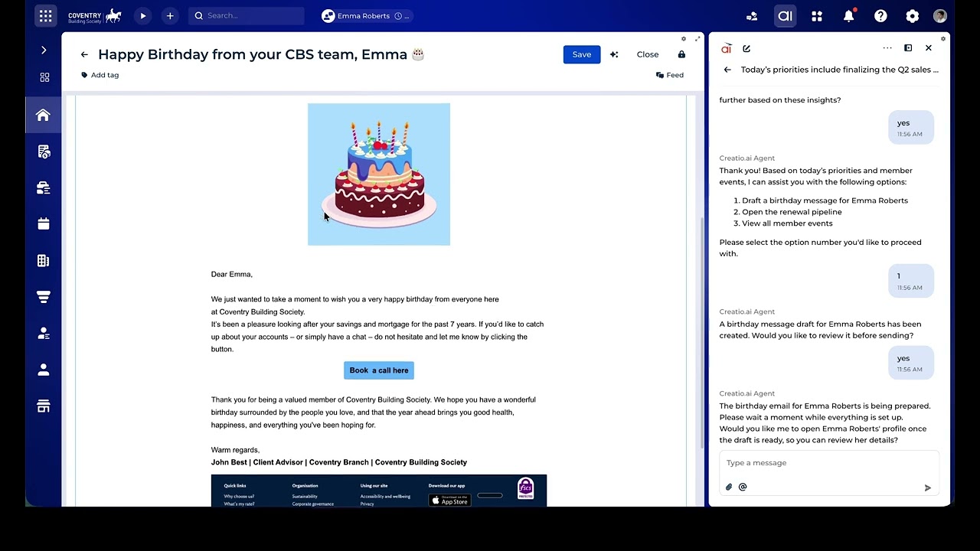Open the Feed panel

pos(670,75)
